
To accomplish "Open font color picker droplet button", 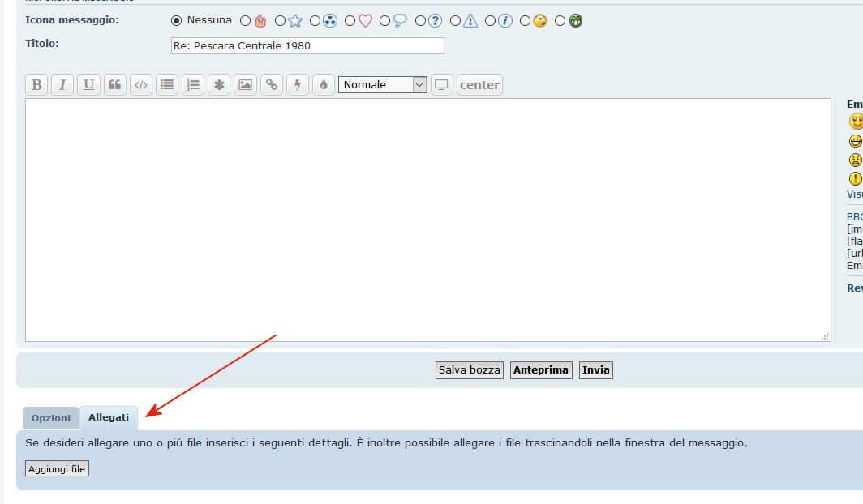I will pyautogui.click(x=323, y=85).
